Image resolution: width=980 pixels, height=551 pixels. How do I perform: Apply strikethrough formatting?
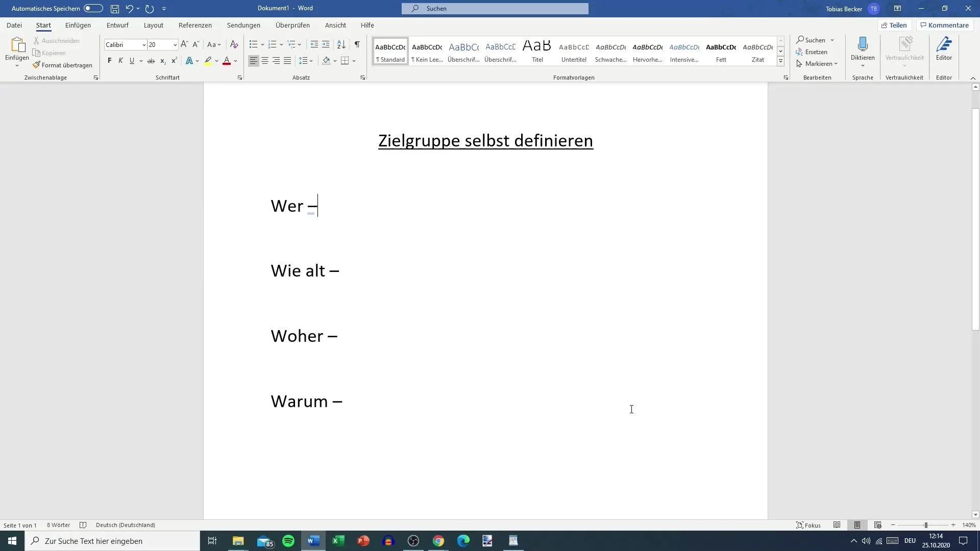point(151,61)
